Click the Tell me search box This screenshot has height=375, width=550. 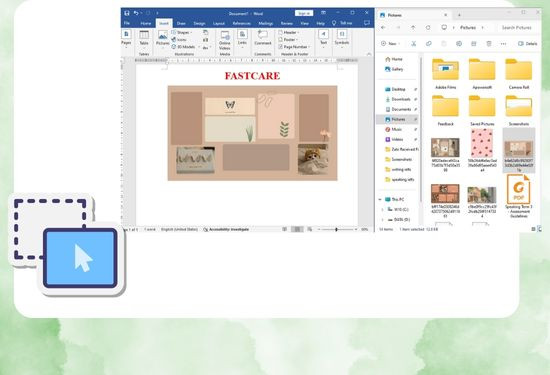pos(342,23)
